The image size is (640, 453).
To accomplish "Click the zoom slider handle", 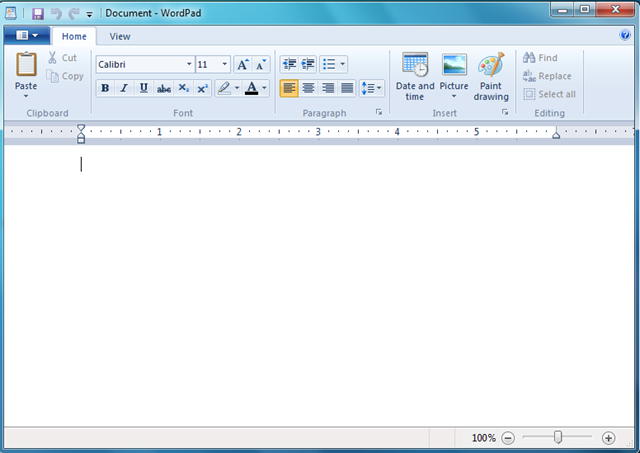I will click(558, 437).
